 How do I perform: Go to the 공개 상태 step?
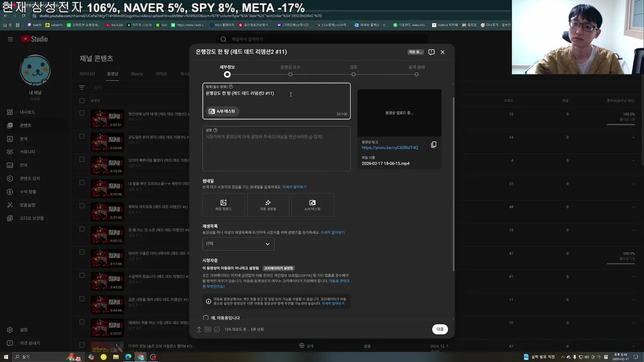[417, 71]
